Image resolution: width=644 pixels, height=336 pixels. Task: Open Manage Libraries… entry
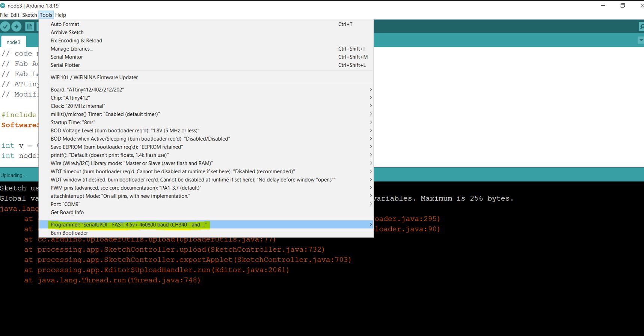[x=206, y=49]
